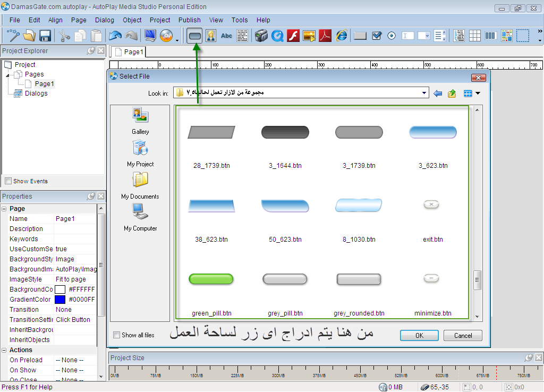544x392 pixels.
Task: Insert a Grid object from the toolbar
Action: (x=474, y=36)
